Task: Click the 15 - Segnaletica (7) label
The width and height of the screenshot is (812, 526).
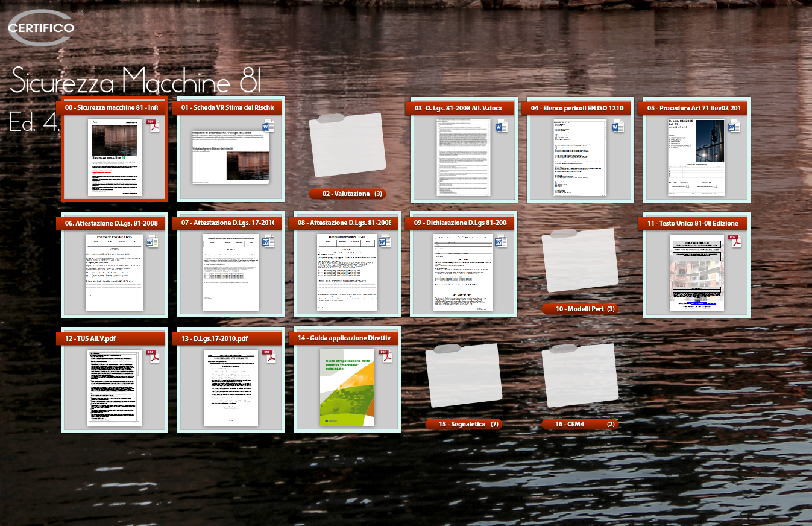Action: (463, 424)
